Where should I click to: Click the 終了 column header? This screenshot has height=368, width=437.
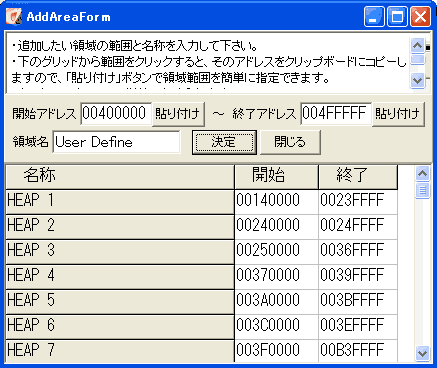[358, 177]
